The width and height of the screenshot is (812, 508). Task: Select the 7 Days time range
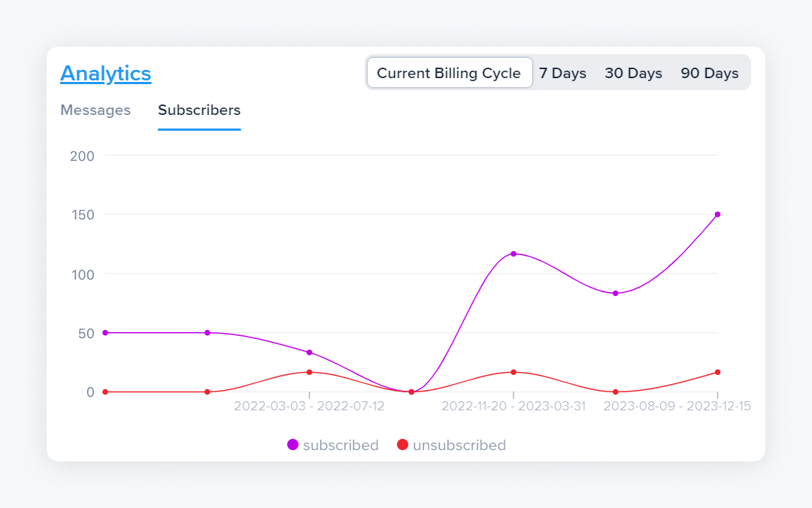(x=563, y=73)
